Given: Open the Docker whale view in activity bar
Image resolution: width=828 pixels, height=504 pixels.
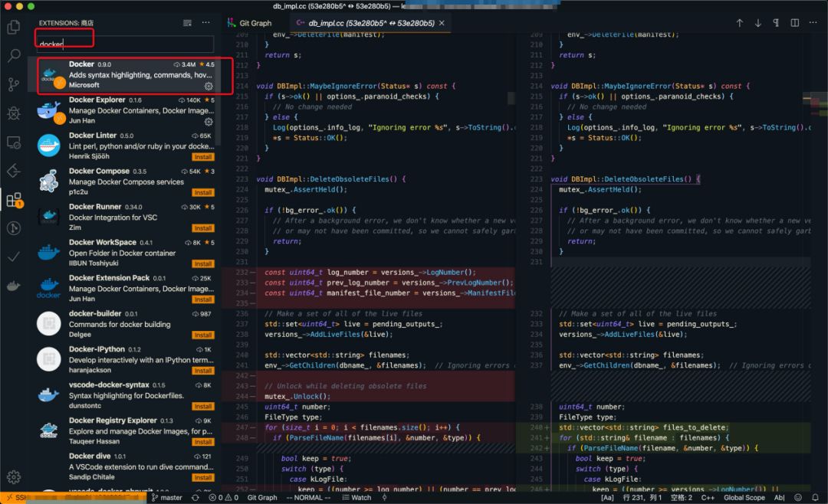Looking at the screenshot, I should click(x=14, y=286).
